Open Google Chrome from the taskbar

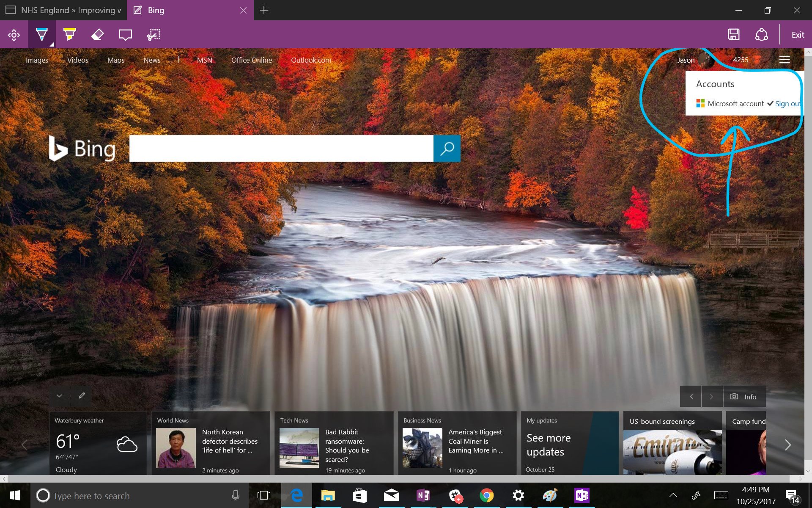486,495
